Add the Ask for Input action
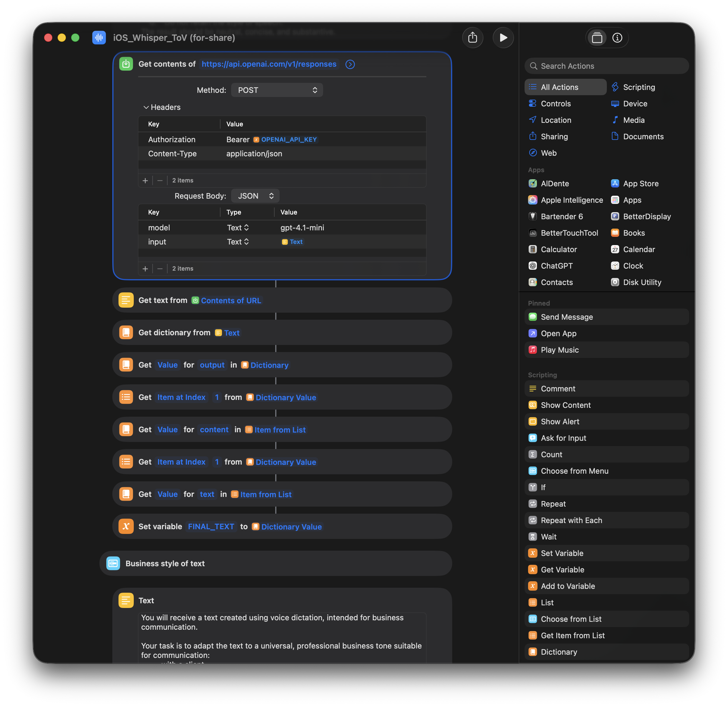 [607, 438]
